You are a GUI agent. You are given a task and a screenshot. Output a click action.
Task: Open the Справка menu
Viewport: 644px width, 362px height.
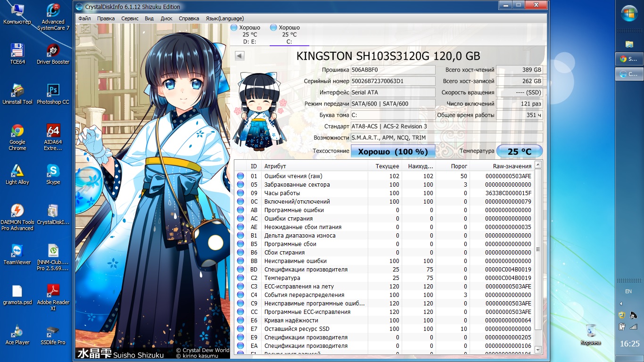coord(189,18)
